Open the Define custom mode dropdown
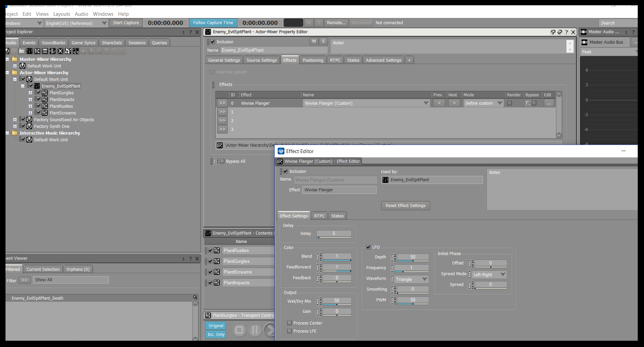 pos(500,103)
